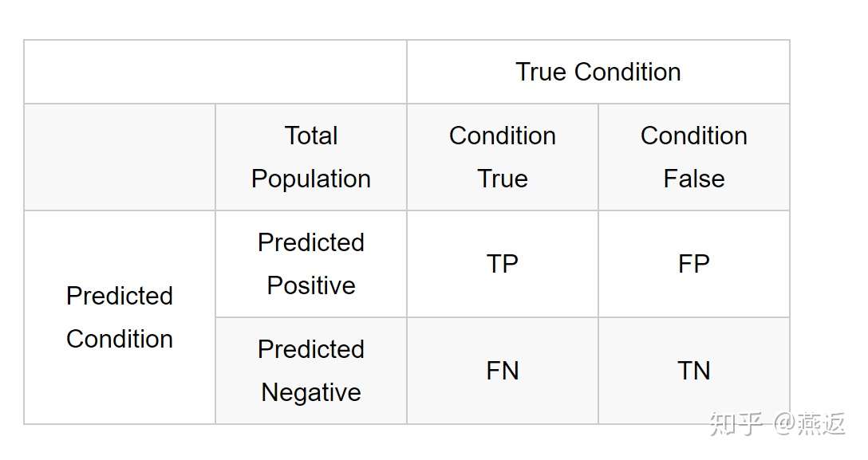This screenshot has height=460, width=868.
Task: Click the Condition True column header
Action: 503,157
